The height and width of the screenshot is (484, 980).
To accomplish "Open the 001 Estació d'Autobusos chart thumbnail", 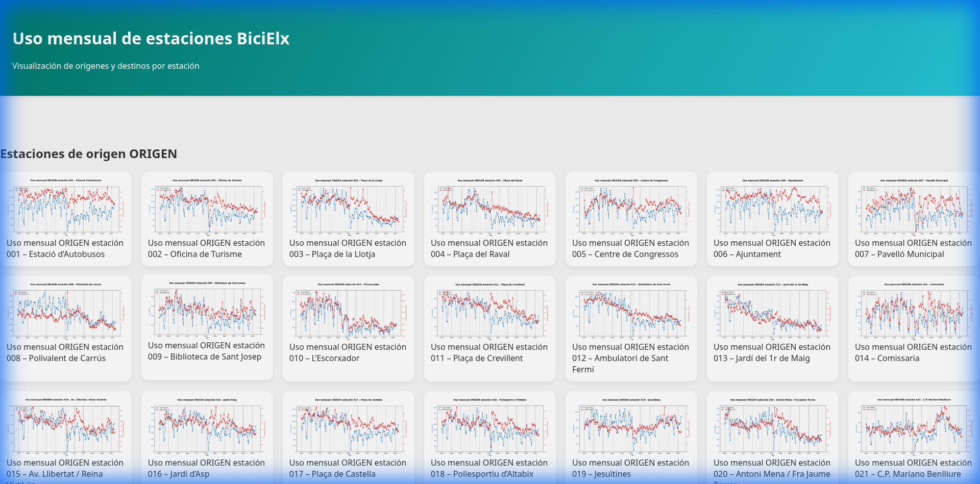I will [x=66, y=206].
